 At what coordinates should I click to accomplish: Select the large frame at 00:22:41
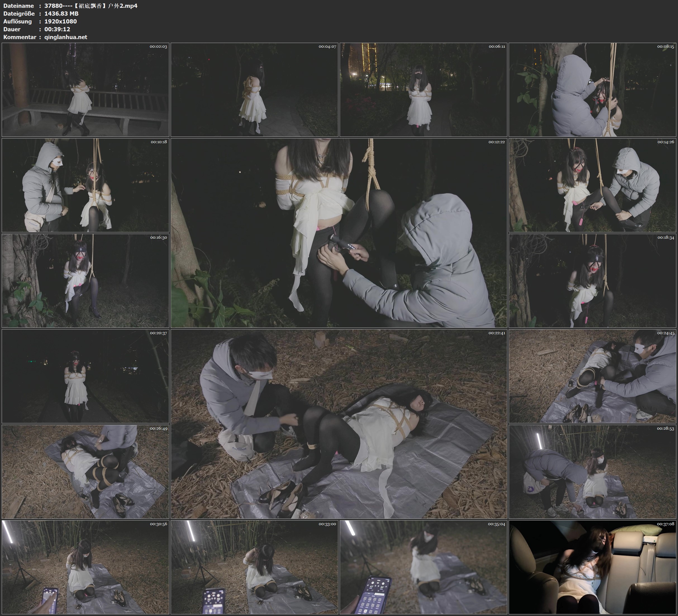pyautogui.click(x=339, y=424)
